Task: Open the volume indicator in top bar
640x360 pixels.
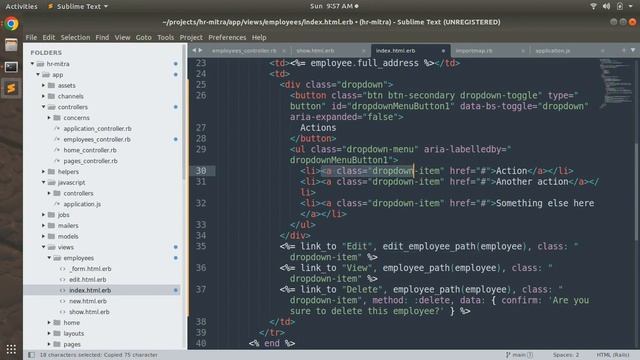Action: pos(606,6)
